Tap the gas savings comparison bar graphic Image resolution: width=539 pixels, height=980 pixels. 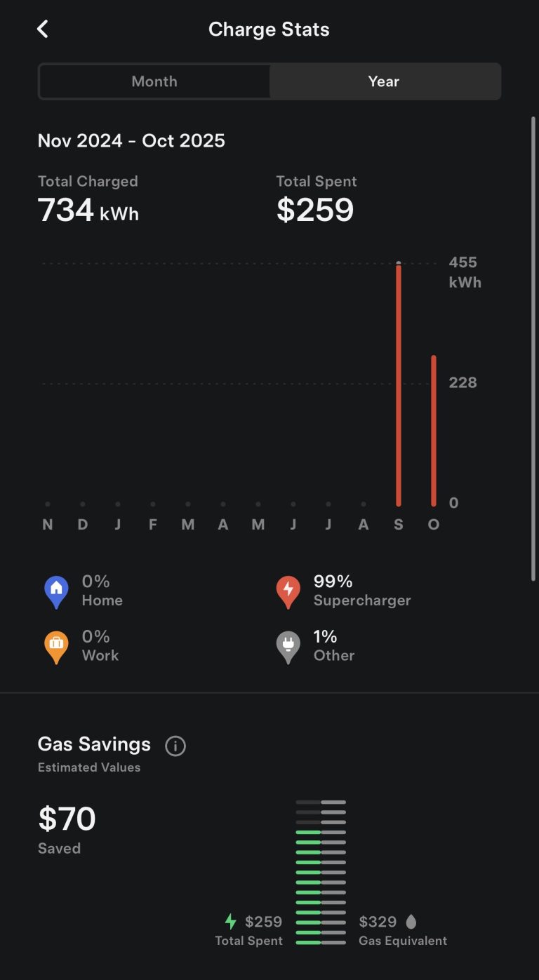tap(321, 872)
